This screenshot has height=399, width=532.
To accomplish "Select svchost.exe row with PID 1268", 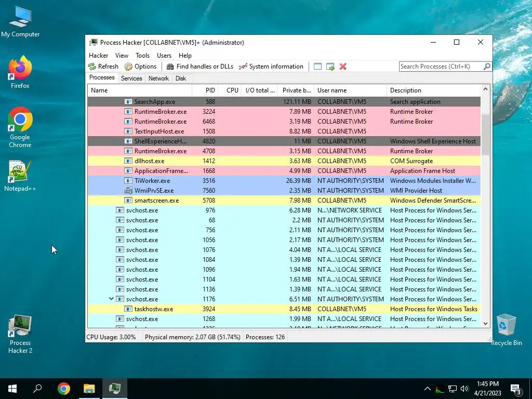I will coord(284,318).
